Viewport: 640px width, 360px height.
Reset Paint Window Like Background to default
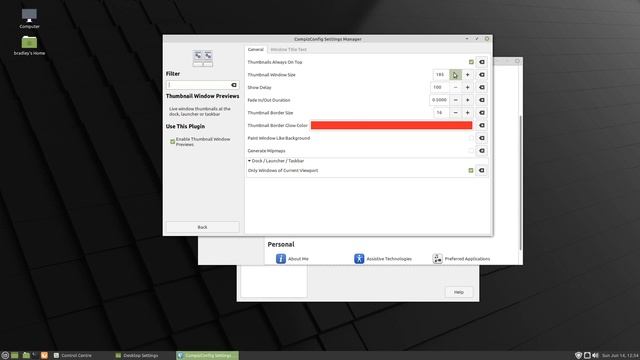[482, 138]
